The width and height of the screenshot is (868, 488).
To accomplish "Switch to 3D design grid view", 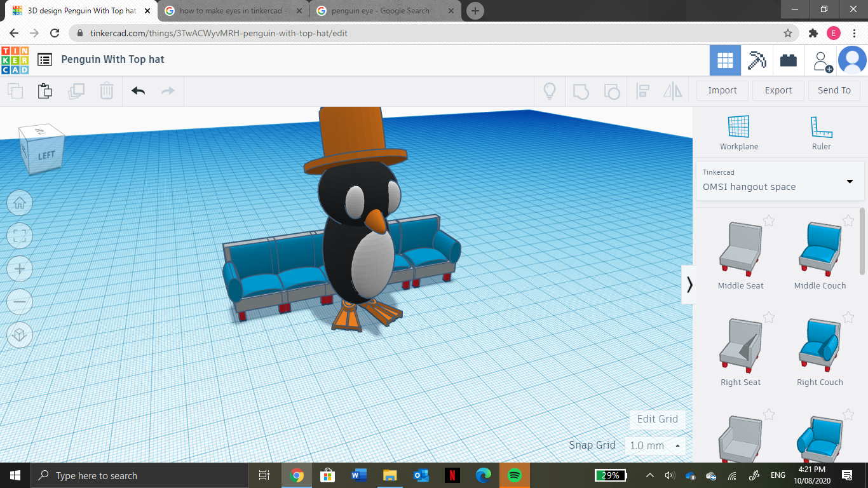I will tap(725, 60).
